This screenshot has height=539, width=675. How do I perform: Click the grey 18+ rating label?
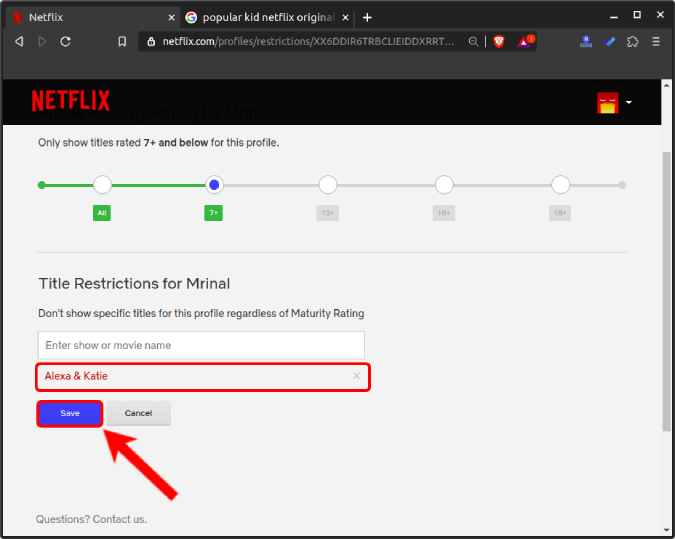click(x=560, y=213)
